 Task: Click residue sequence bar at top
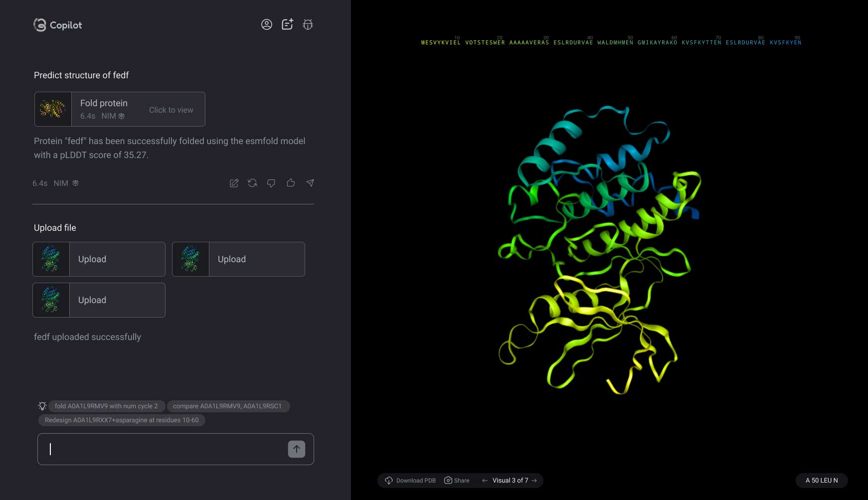[611, 42]
